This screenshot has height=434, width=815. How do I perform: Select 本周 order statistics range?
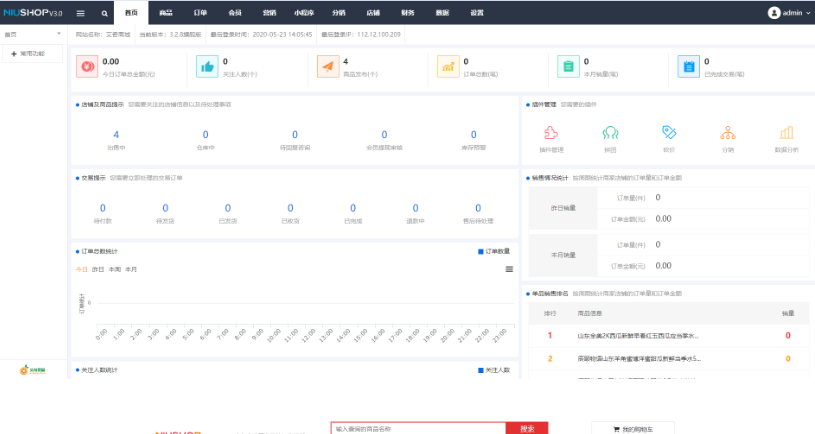pos(114,269)
